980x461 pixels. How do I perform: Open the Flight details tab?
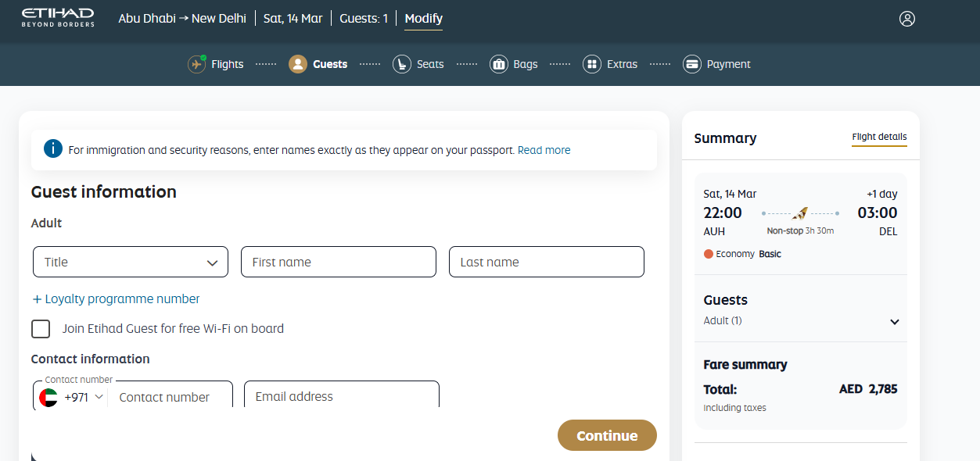(x=879, y=138)
